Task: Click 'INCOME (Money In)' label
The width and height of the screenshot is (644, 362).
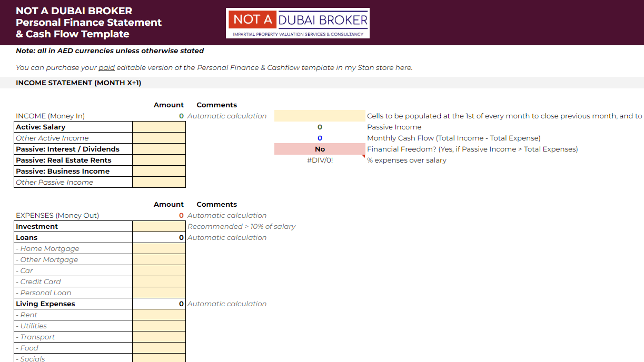Action: click(50, 116)
